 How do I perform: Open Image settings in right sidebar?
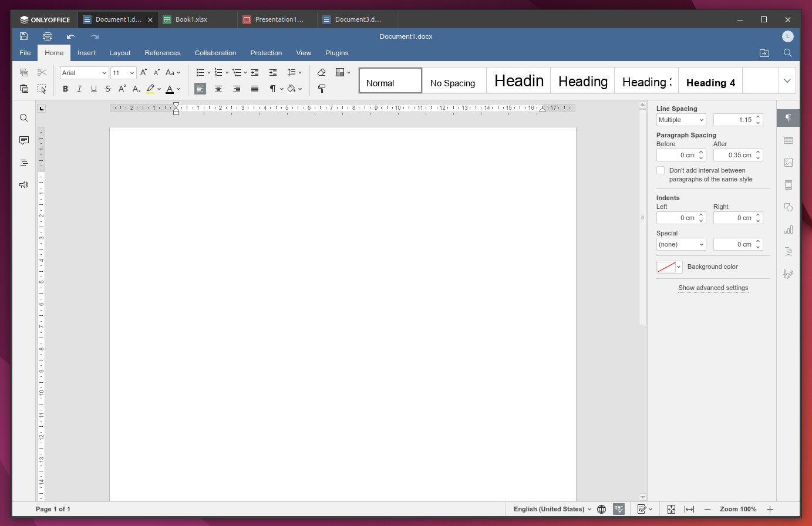click(789, 163)
